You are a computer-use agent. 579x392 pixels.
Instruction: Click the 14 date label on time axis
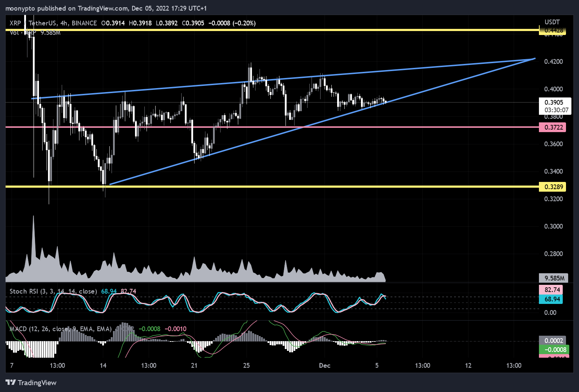click(103, 365)
